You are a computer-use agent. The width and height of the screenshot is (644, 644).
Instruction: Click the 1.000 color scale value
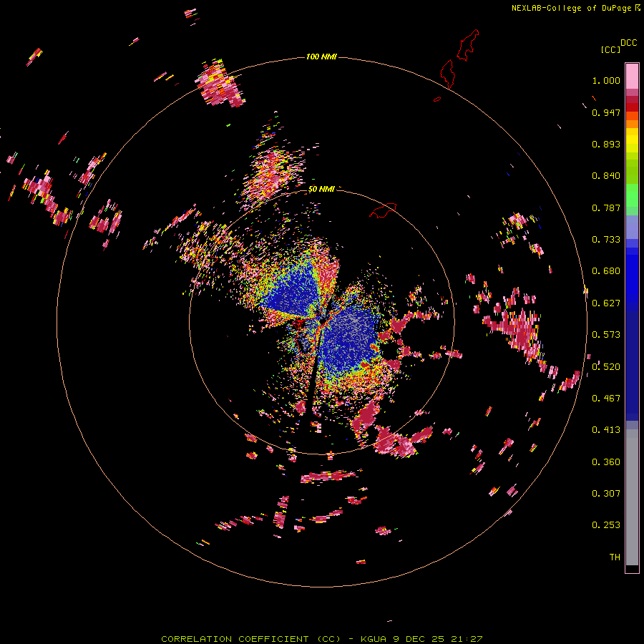pyautogui.click(x=606, y=80)
